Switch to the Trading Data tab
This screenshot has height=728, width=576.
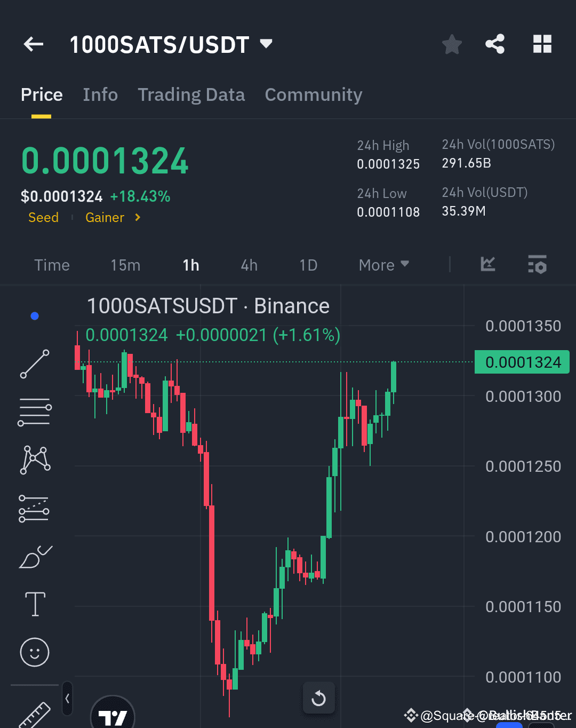coord(191,94)
